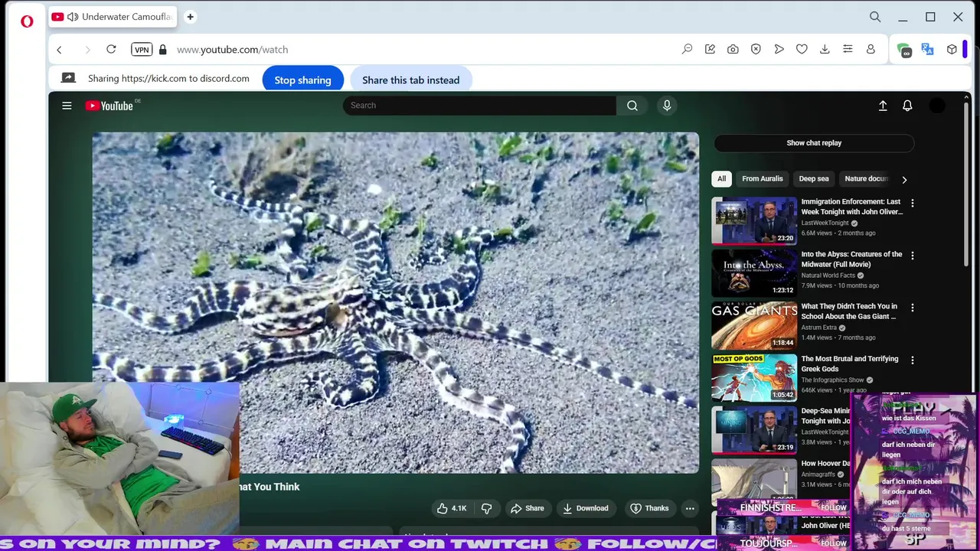
Task: Open options for Greek Gods video
Action: point(912,360)
